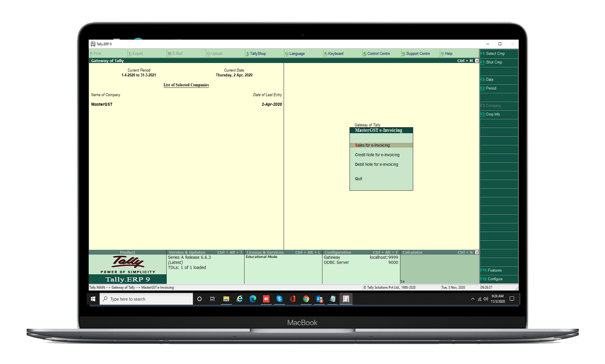The height and width of the screenshot is (364, 605).
Task: Click the TDLs: 1 of 1 loaded text
Action: click(187, 268)
